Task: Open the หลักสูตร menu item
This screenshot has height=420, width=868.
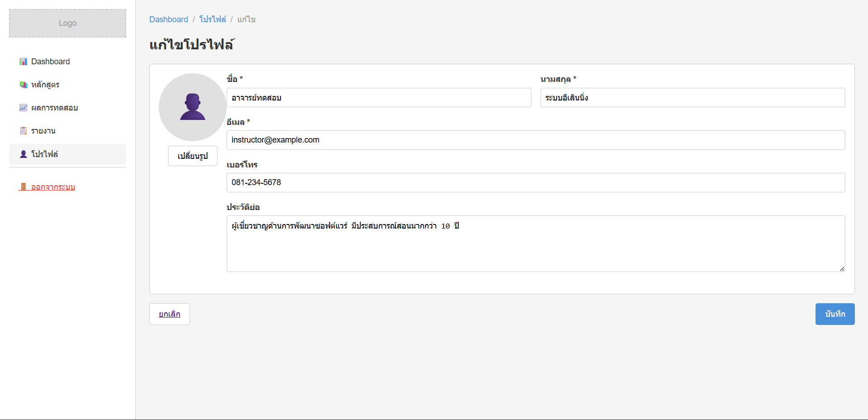Action: click(x=45, y=85)
